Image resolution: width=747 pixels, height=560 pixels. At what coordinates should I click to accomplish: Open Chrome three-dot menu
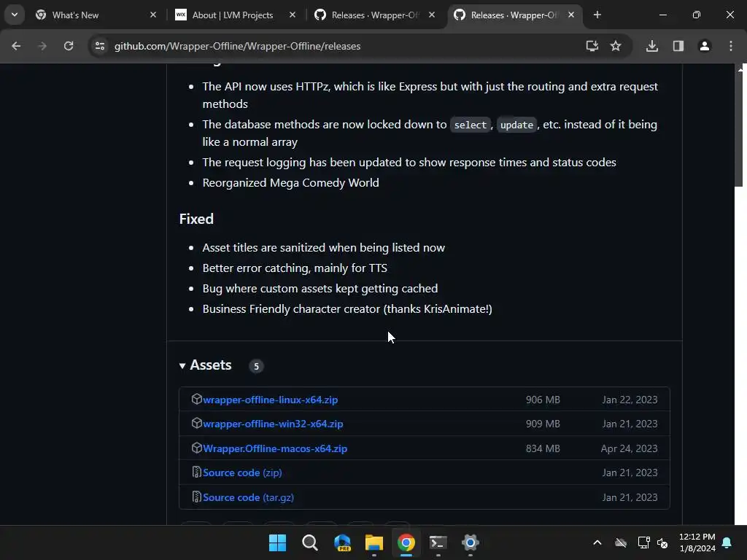click(731, 46)
